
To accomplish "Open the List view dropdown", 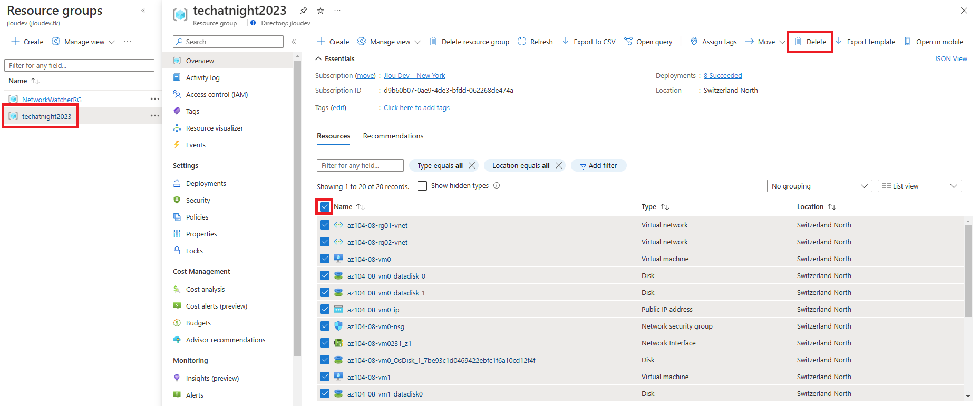I will [x=919, y=186].
